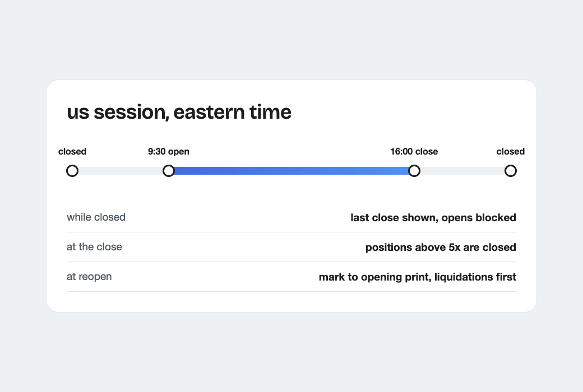Screen dimensions: 583x392
Task: Click the blue open-session bar segment
Action: pyautogui.click(x=291, y=171)
